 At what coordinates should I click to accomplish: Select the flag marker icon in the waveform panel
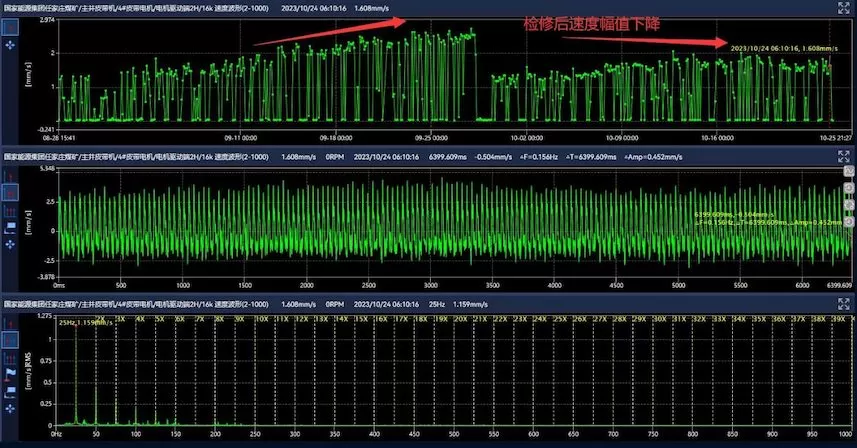coord(11,226)
